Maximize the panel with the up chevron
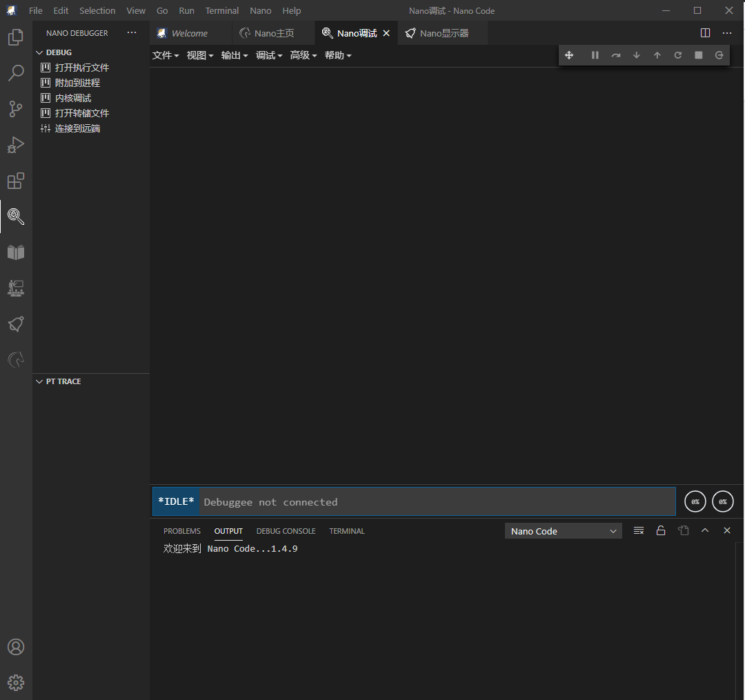This screenshot has width=745, height=700. click(705, 531)
